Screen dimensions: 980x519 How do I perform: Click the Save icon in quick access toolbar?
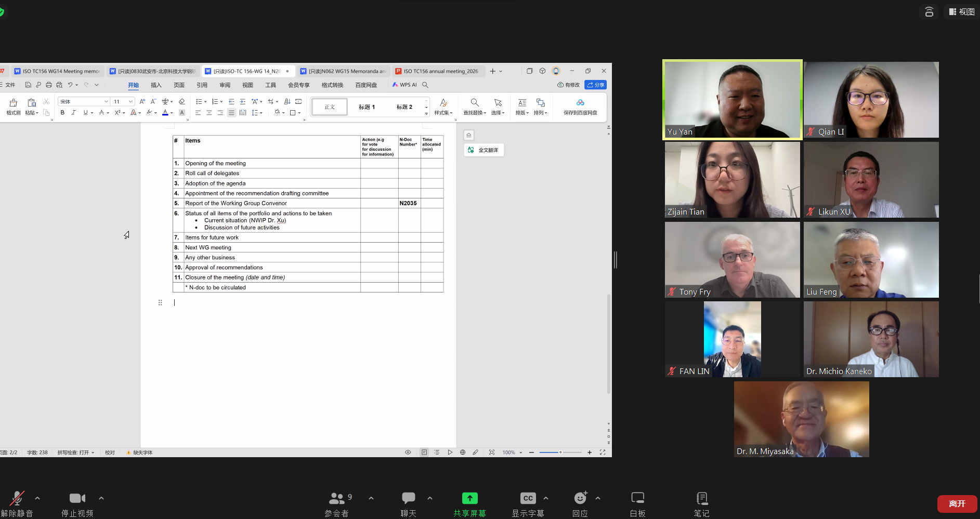pyautogui.click(x=28, y=85)
